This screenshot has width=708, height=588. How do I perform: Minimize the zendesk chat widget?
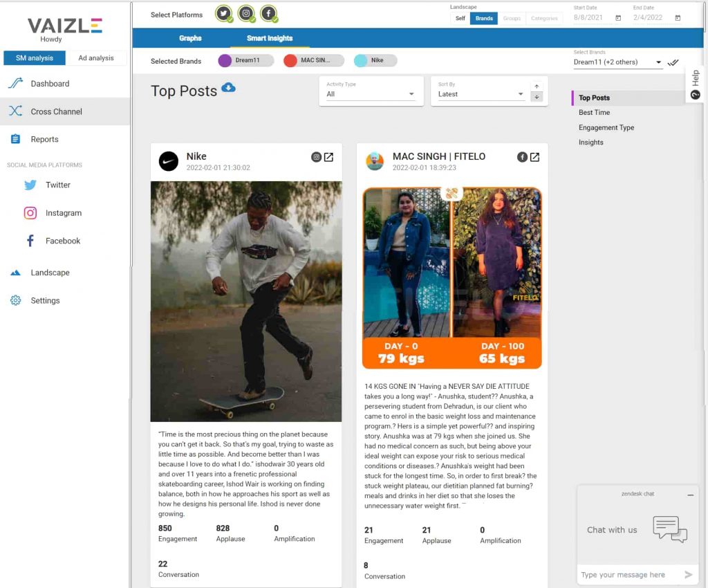[691, 495]
